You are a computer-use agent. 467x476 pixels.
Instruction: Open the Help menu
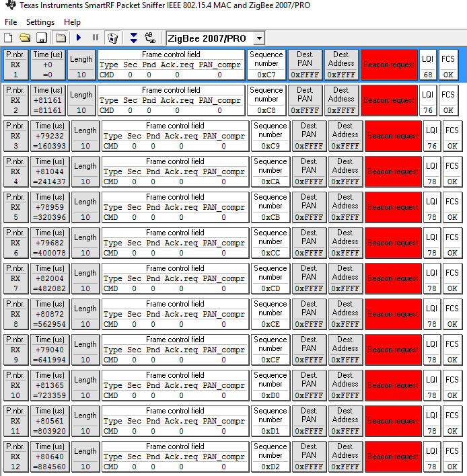click(72, 22)
